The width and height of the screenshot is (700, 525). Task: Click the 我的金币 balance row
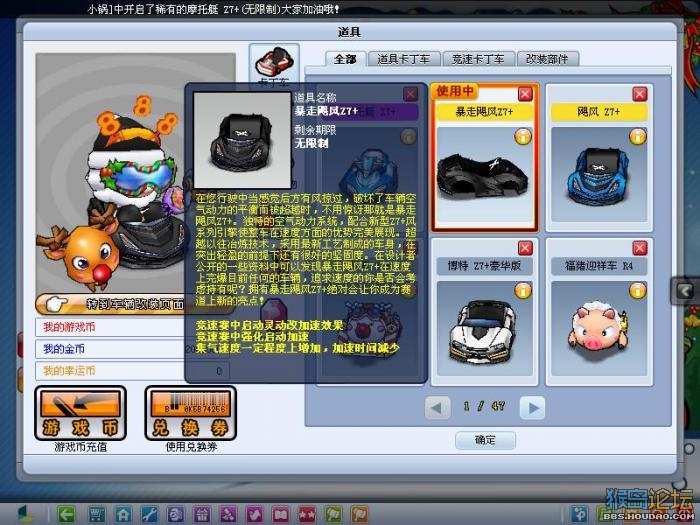coord(133,349)
